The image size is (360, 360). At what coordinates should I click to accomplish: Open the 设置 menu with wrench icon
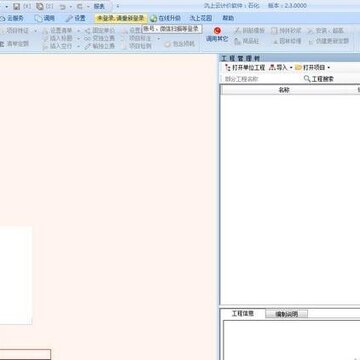coord(75,18)
